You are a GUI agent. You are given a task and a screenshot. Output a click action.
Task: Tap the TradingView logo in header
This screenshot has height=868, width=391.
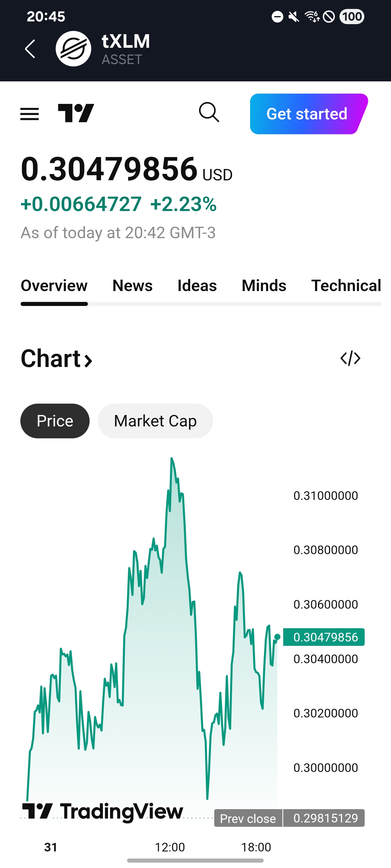tap(76, 113)
